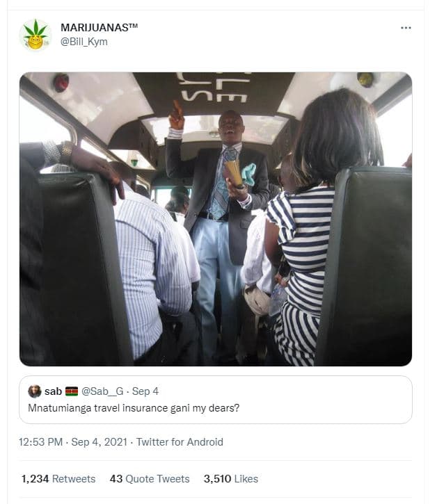
Task: Click sab's small avatar in the quoted tweet
Action: click(34, 391)
